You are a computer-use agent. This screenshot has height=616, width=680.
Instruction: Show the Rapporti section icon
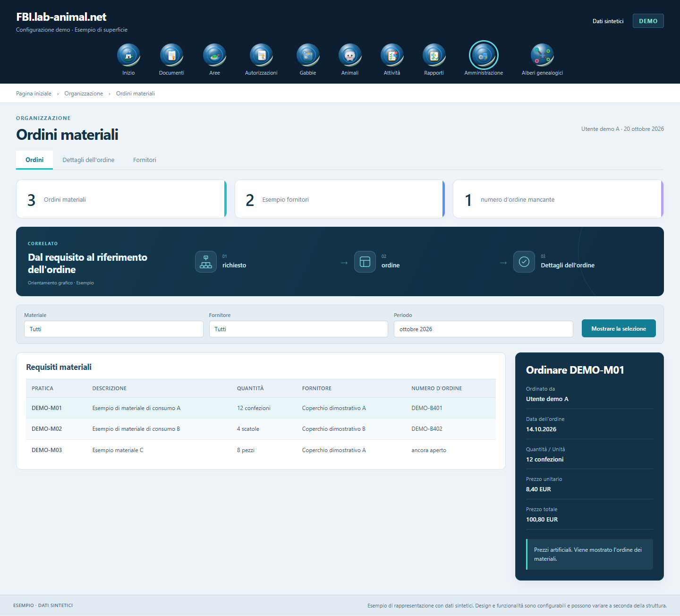[x=434, y=55]
